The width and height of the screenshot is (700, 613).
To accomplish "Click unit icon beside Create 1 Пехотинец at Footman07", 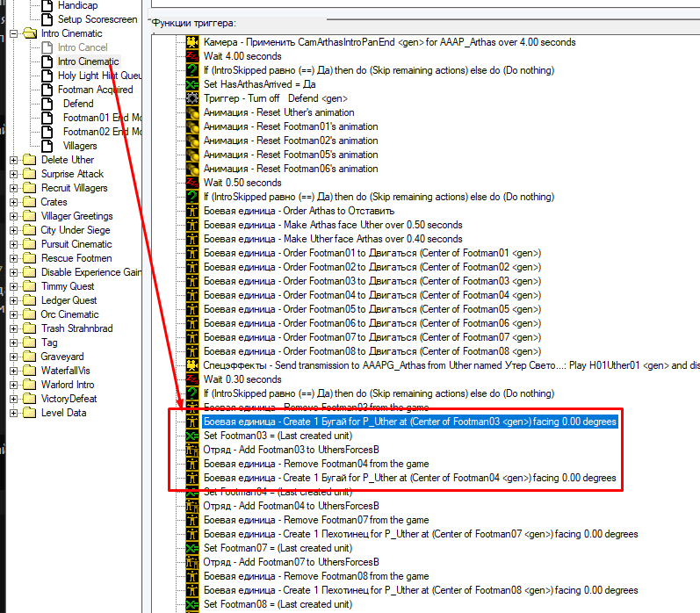I will (x=192, y=534).
